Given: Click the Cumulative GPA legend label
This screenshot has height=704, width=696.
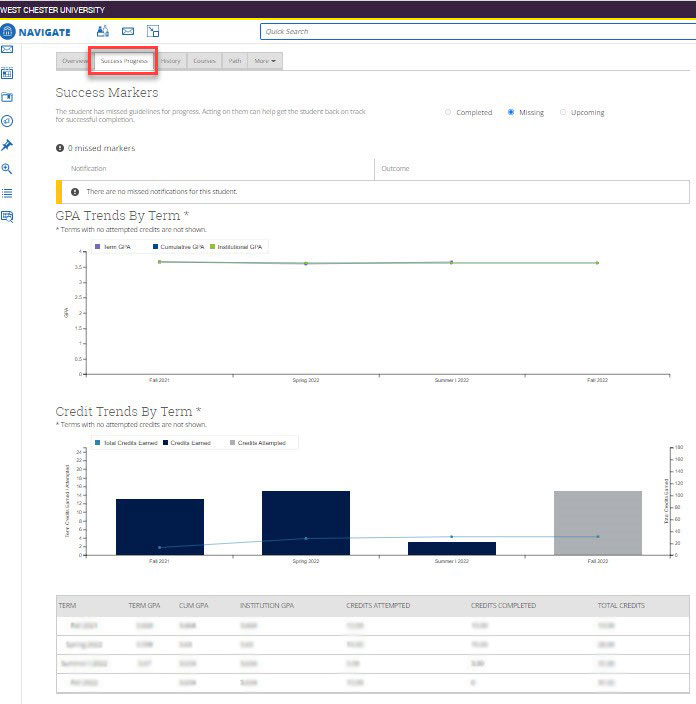Looking at the screenshot, I should click(x=183, y=246).
